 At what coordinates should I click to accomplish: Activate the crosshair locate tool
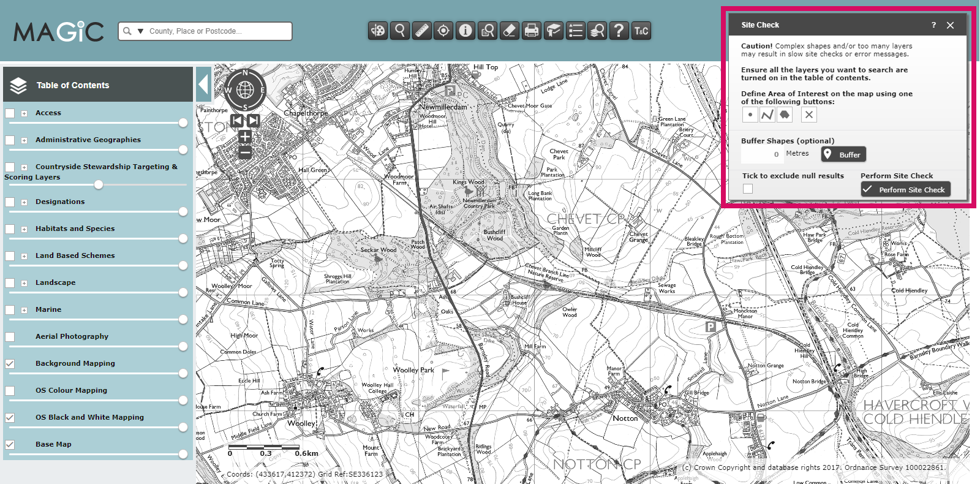[x=443, y=30]
